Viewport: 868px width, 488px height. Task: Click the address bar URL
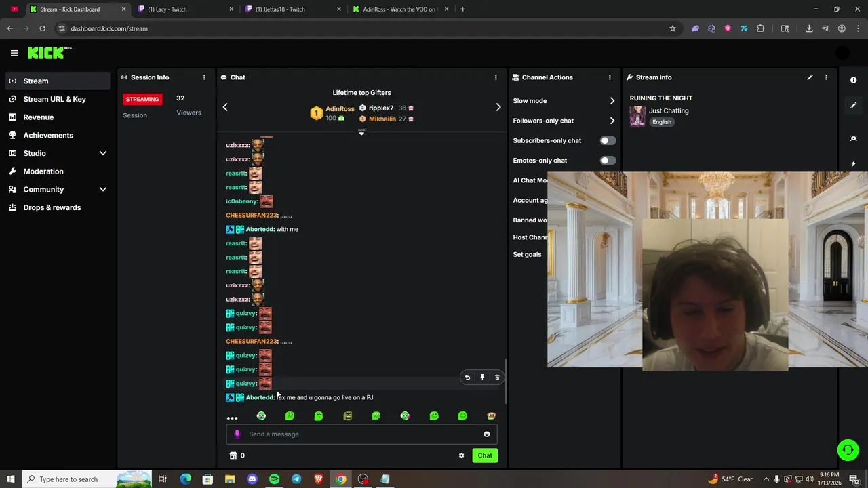[109, 28]
